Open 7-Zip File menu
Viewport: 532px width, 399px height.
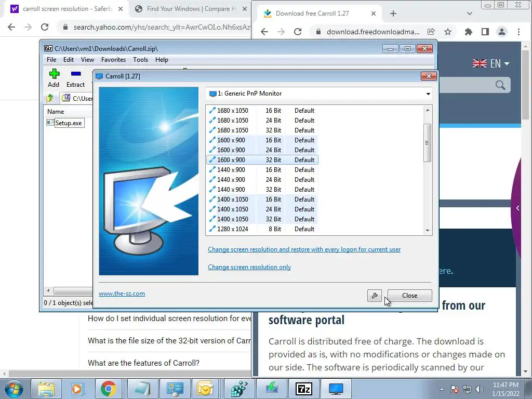click(x=51, y=60)
